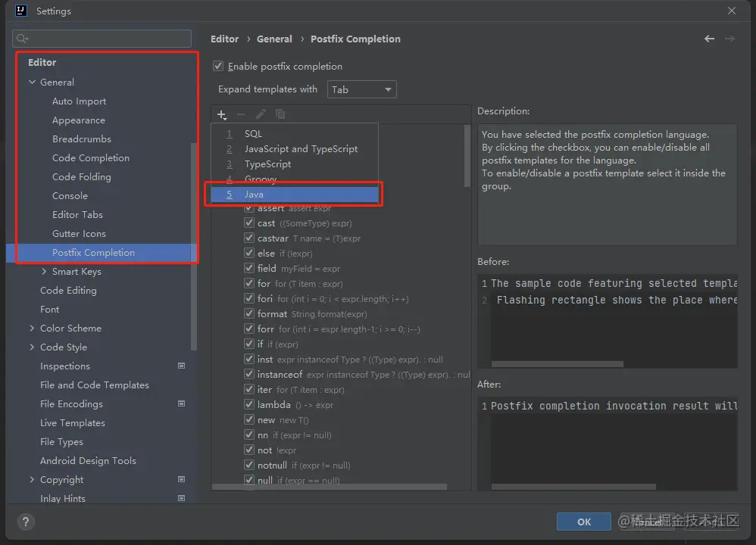Uncheck the lambda template checkbox
This screenshot has width=756, height=545.
click(249, 404)
